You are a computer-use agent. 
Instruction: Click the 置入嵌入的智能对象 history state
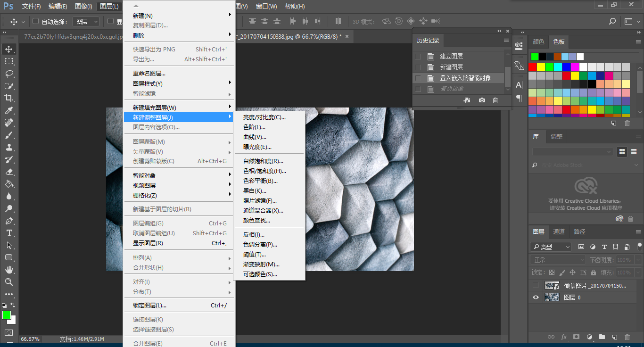(x=465, y=78)
